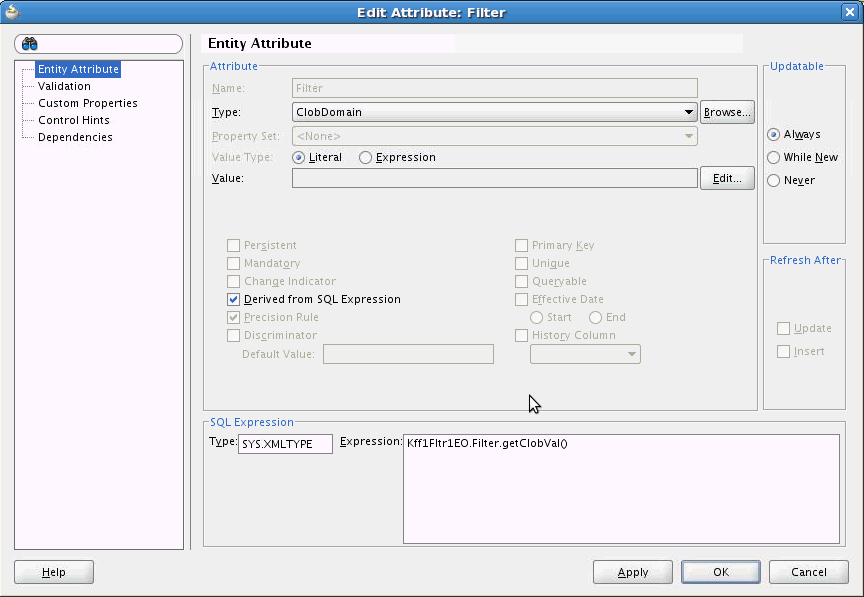Toggle the Persistent checkbox
This screenshot has width=864, height=597.
click(x=234, y=245)
